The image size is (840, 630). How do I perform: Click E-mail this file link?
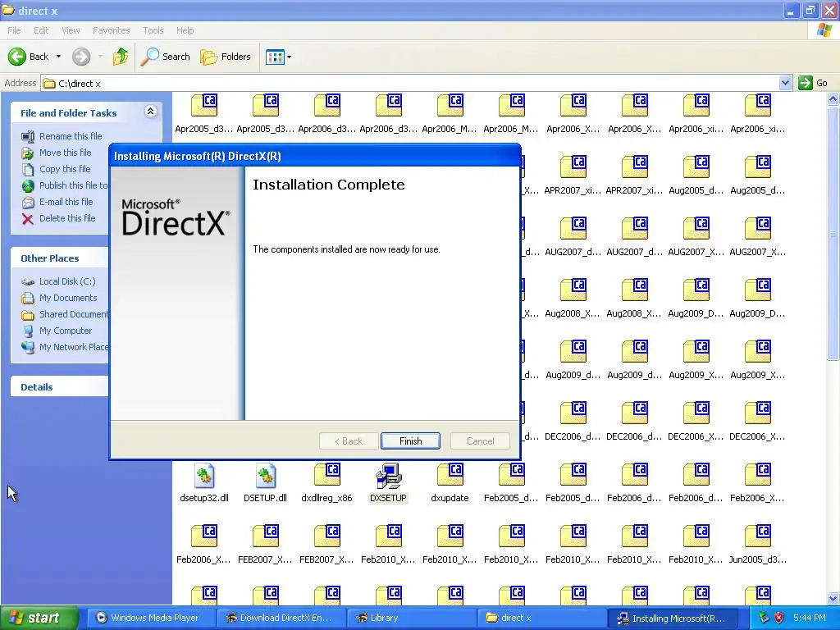pyautogui.click(x=66, y=202)
